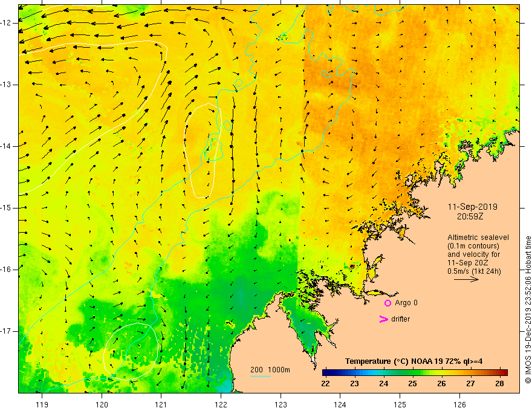Click color bar label '22'

[325, 384]
